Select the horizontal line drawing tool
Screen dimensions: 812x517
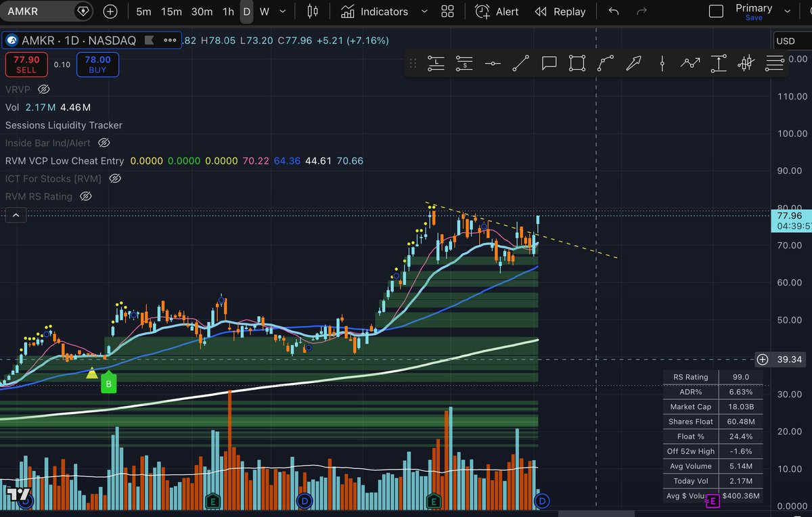point(493,64)
